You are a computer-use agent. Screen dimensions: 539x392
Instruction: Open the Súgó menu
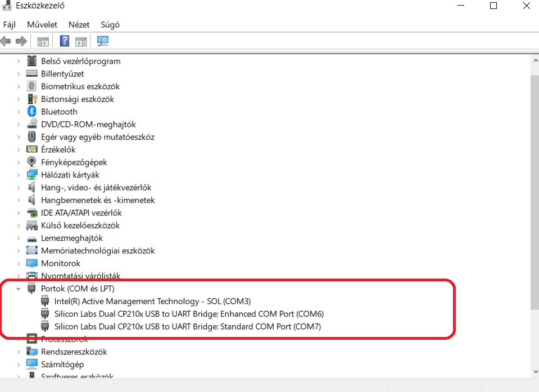coord(110,25)
